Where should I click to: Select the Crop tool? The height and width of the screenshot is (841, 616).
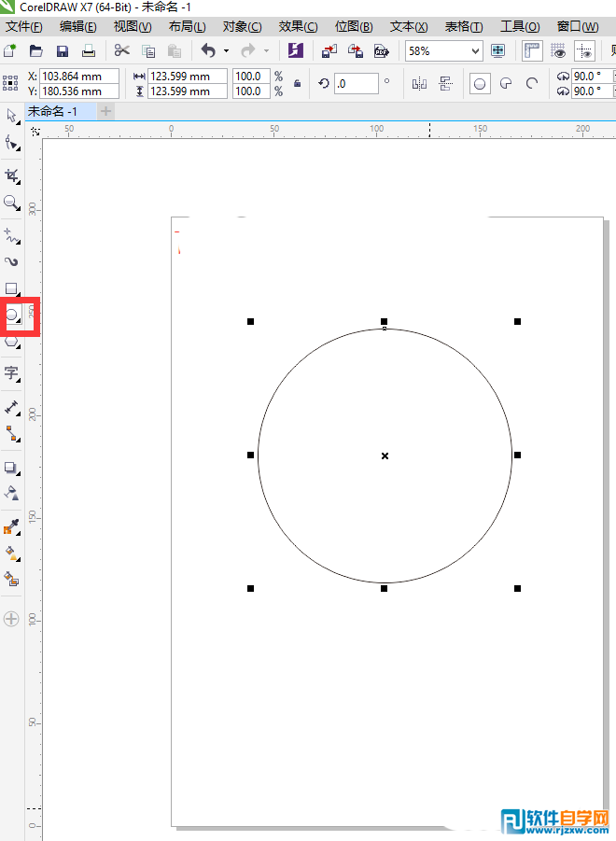11,175
